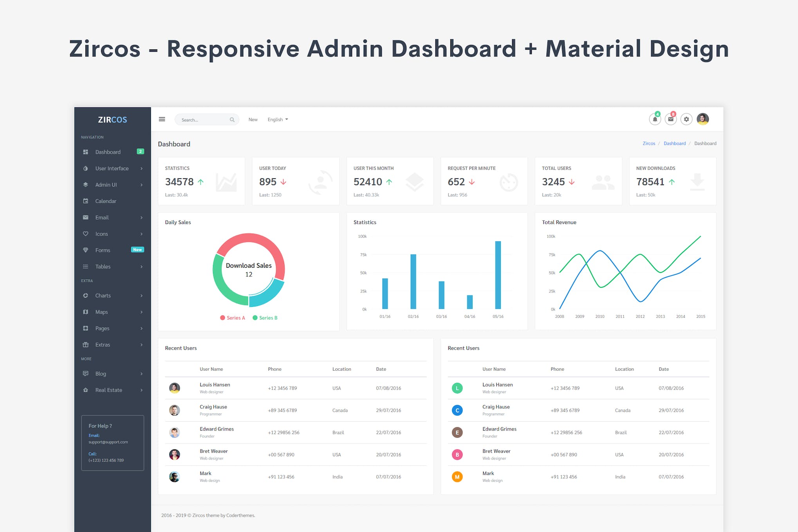The width and height of the screenshot is (798, 532).
Task: Open the English language dropdown
Action: click(278, 120)
